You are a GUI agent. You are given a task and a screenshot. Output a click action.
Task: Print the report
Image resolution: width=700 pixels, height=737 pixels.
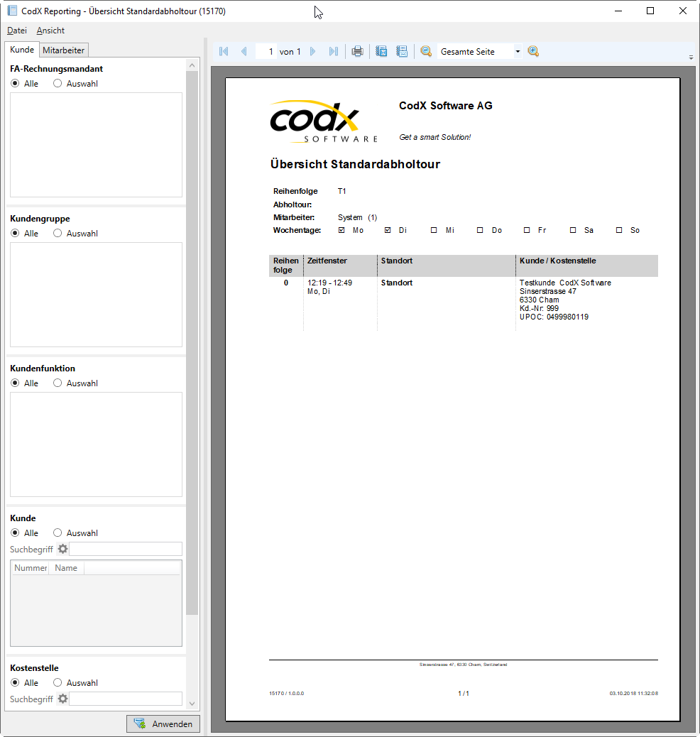(357, 51)
